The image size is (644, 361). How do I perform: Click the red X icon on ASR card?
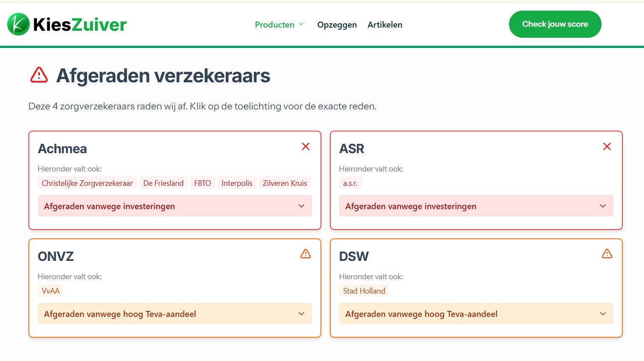[x=607, y=146]
